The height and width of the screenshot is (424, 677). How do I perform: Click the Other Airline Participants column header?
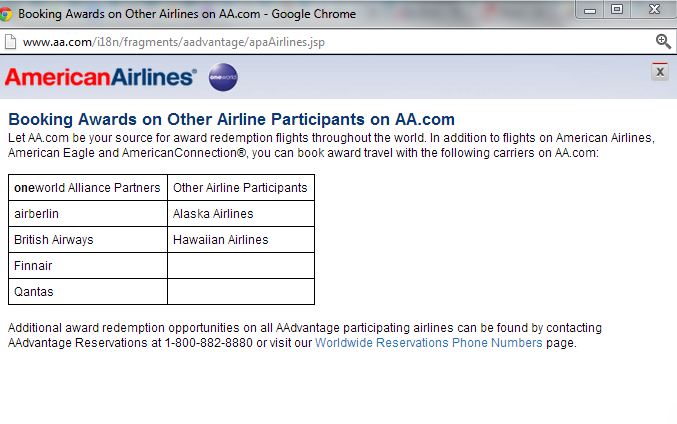pos(241,188)
